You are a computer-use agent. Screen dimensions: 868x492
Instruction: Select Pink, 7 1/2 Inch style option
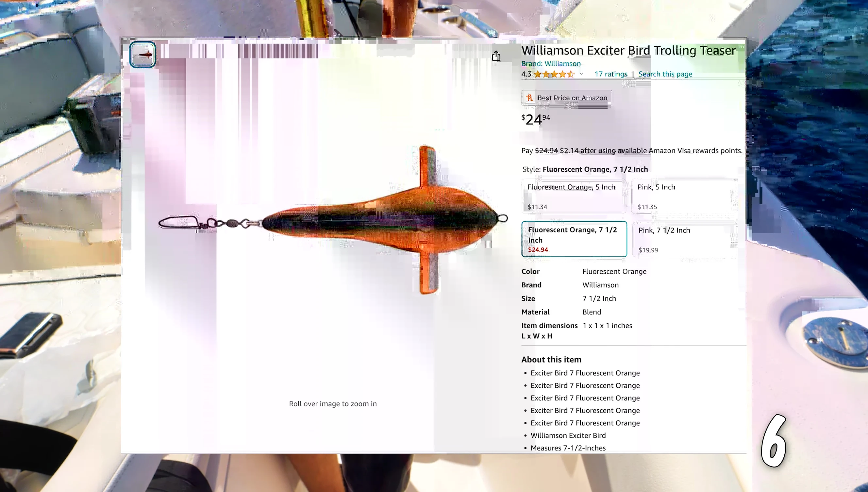coord(684,239)
